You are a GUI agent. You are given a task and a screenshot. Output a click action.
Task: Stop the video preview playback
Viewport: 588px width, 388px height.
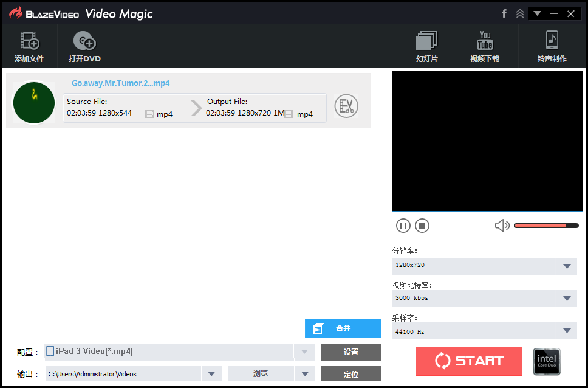422,226
